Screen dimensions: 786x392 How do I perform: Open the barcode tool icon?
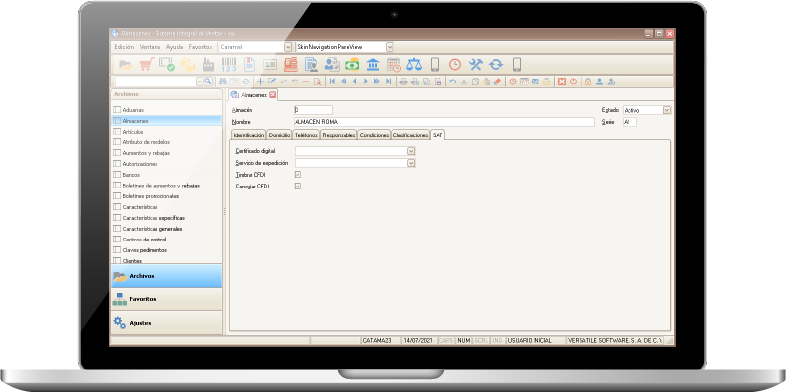pyautogui.click(x=229, y=65)
